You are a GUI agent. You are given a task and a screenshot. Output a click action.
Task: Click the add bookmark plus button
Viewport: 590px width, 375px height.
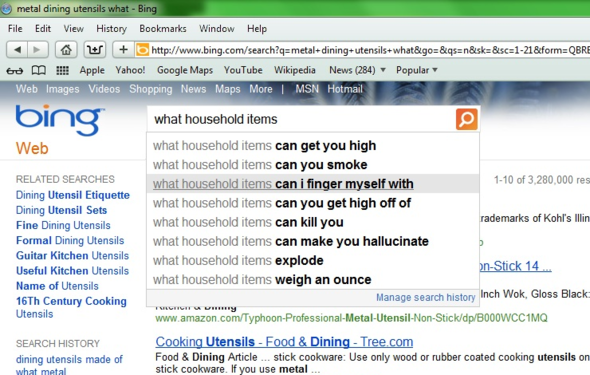(x=123, y=49)
